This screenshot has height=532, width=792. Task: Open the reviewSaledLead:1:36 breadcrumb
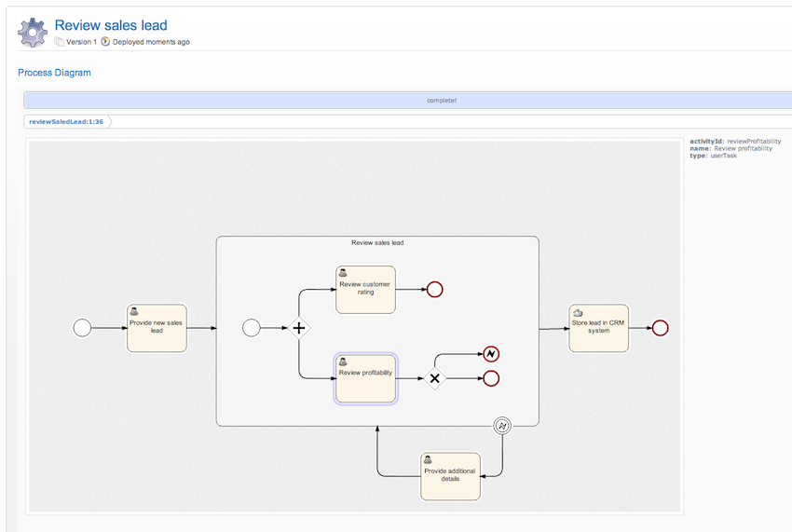(66, 122)
